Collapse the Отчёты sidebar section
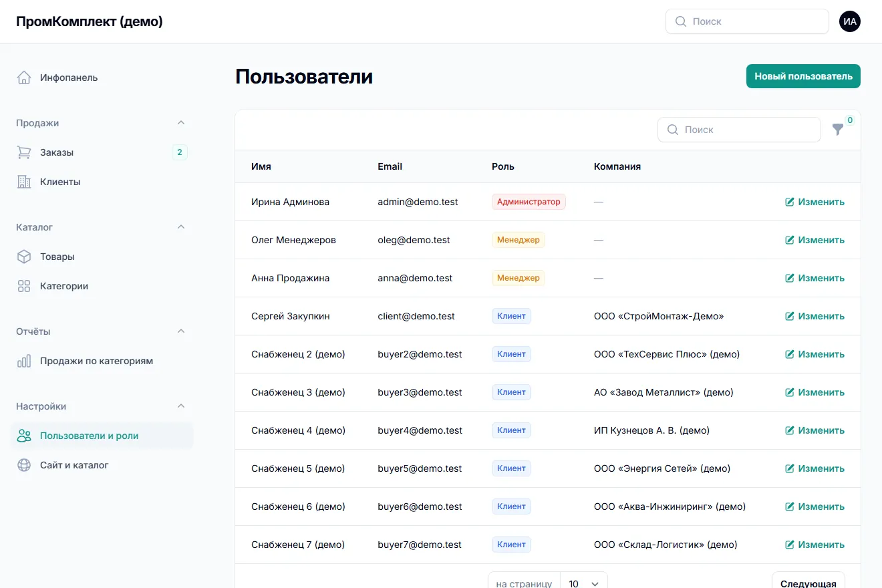882x588 pixels. [x=180, y=331]
